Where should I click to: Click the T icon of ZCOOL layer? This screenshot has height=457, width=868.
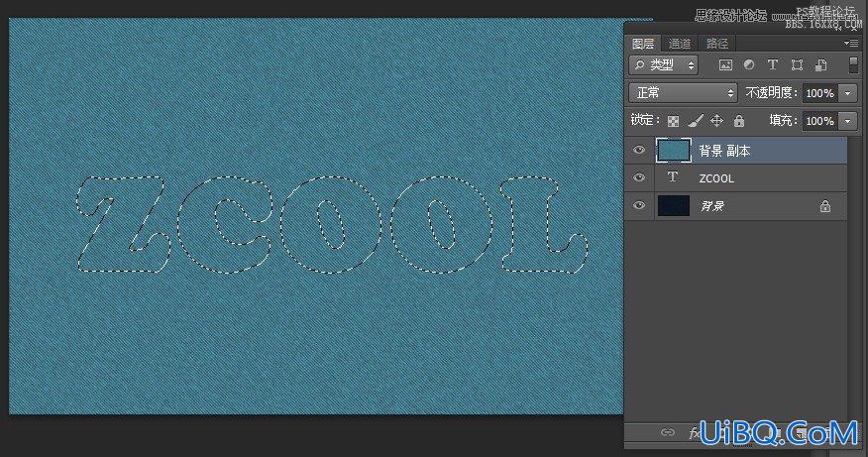[x=673, y=177]
